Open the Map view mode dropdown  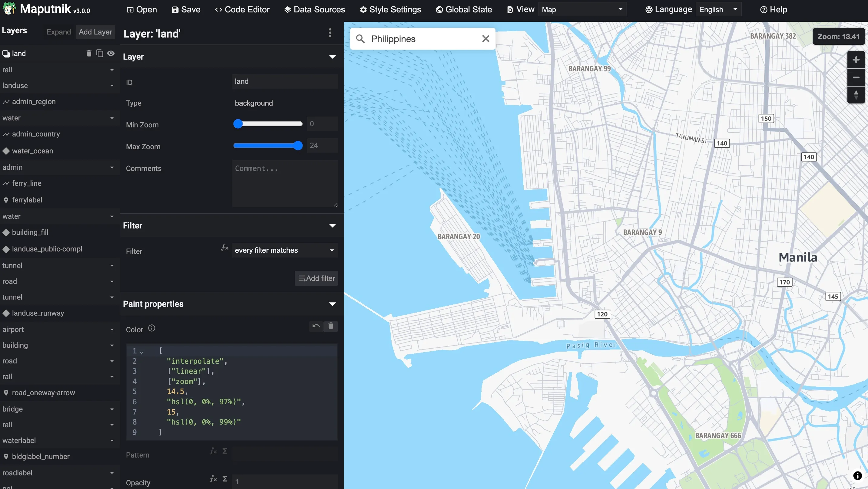tap(583, 9)
